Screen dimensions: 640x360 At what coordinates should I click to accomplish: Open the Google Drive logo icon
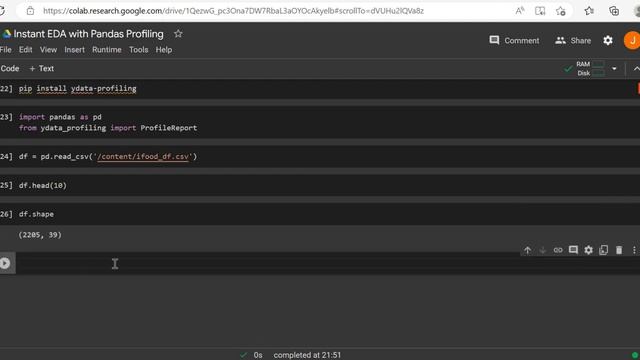click(x=6, y=34)
